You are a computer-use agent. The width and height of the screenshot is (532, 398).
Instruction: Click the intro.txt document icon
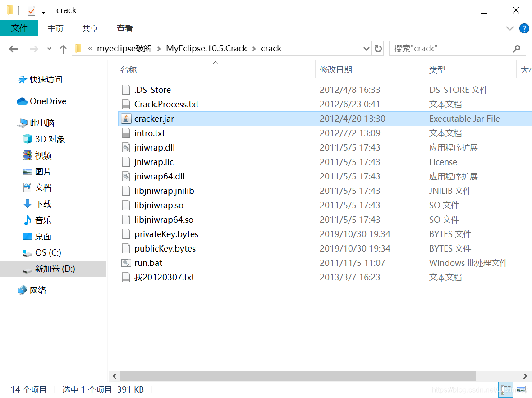(x=126, y=133)
